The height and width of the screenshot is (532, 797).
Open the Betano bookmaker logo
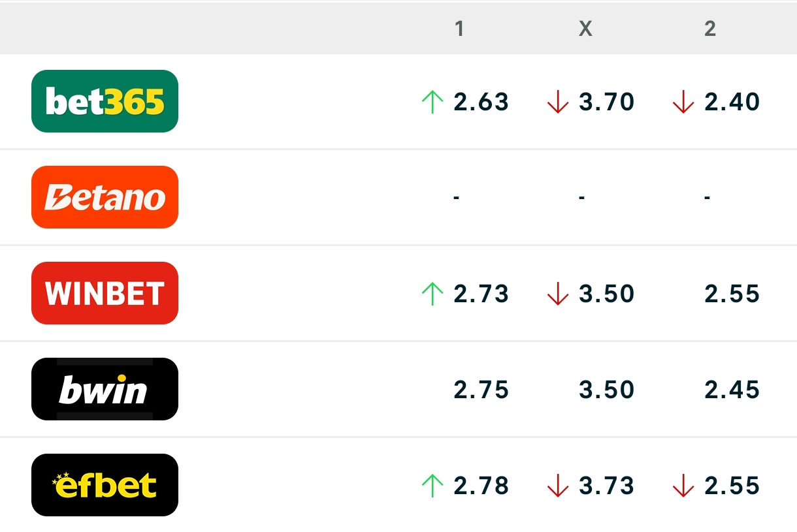point(105,197)
